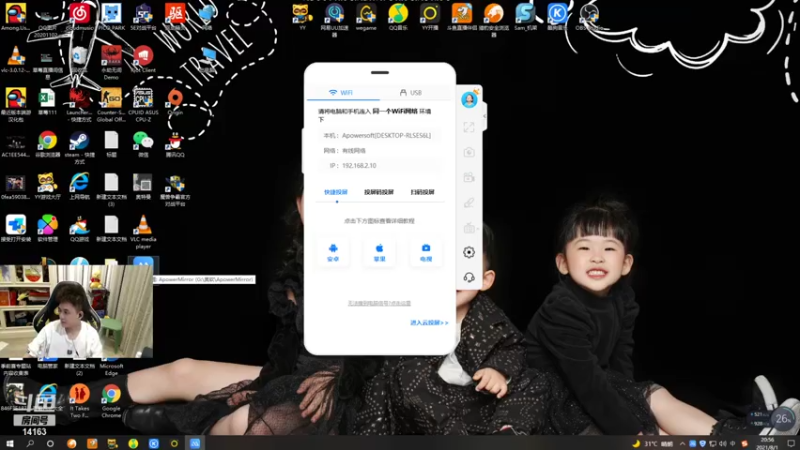Open Google Chrome shortcut near bottom left
The image size is (800, 450).
click(x=111, y=395)
